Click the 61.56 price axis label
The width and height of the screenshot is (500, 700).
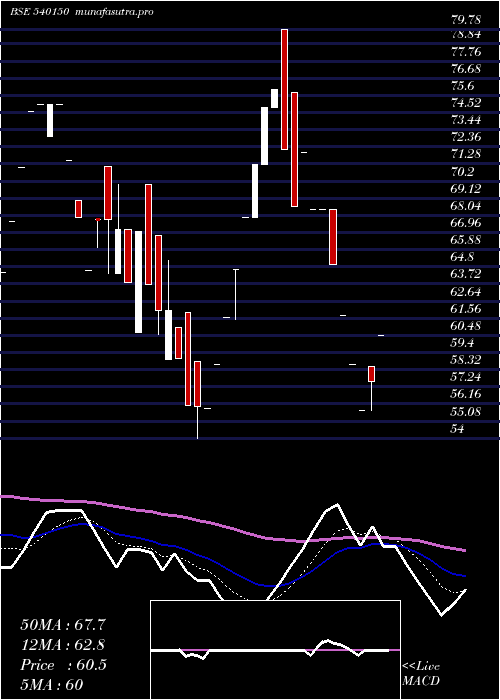(x=466, y=308)
